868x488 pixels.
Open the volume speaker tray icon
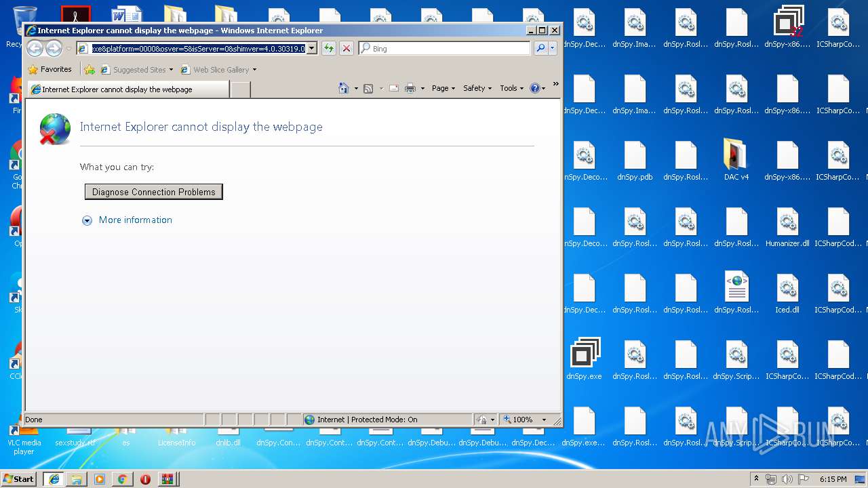tap(786, 479)
